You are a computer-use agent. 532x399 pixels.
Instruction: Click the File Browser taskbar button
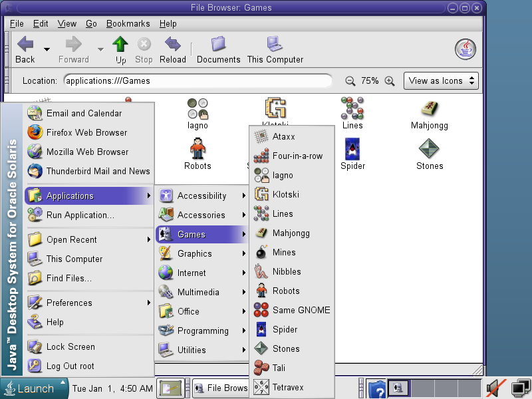coord(221,388)
